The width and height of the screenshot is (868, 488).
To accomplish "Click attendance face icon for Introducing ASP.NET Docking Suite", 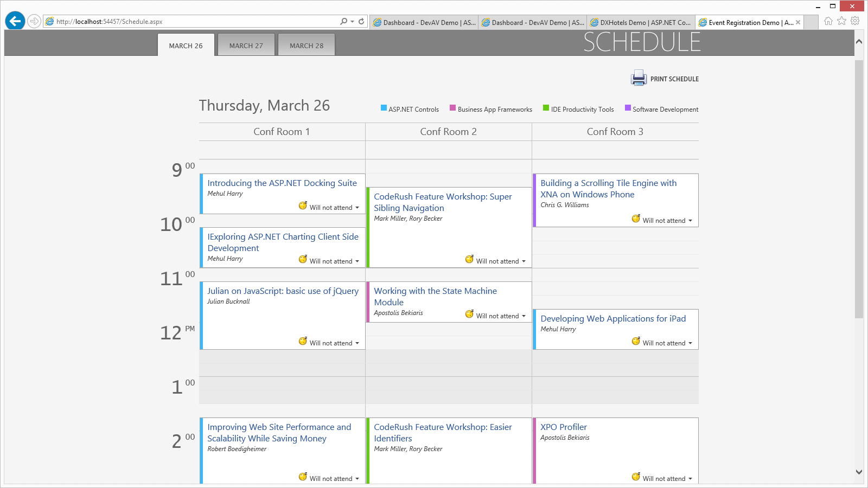I will (x=303, y=206).
